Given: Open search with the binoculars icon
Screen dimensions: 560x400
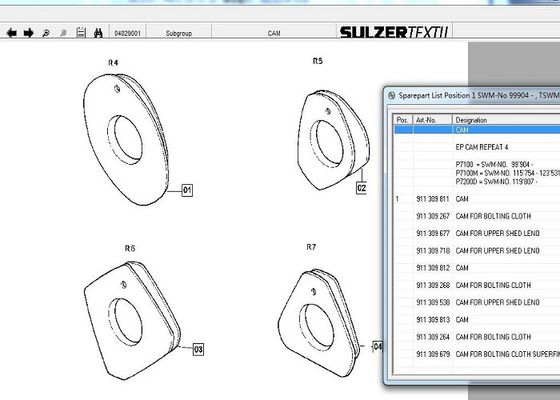Looking at the screenshot, I should (98, 33).
